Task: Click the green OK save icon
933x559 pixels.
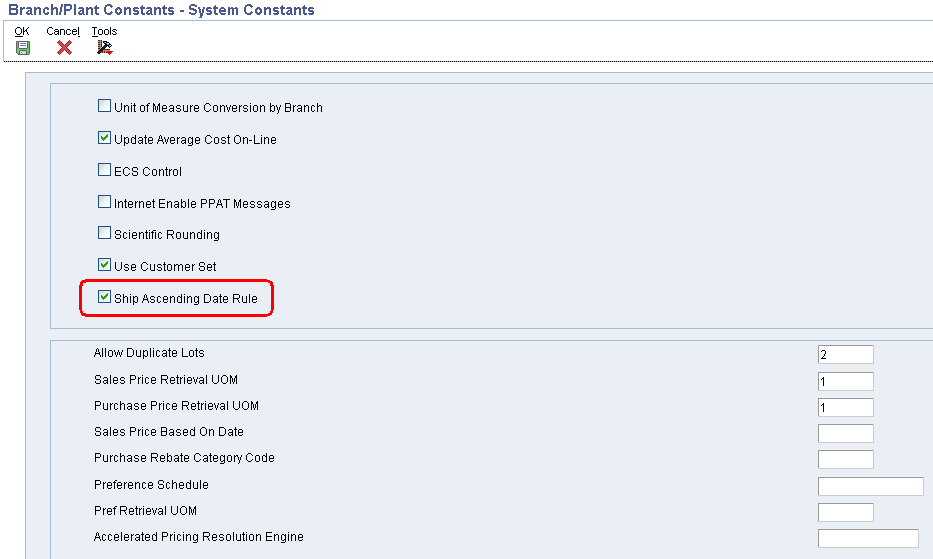Action: point(23,48)
